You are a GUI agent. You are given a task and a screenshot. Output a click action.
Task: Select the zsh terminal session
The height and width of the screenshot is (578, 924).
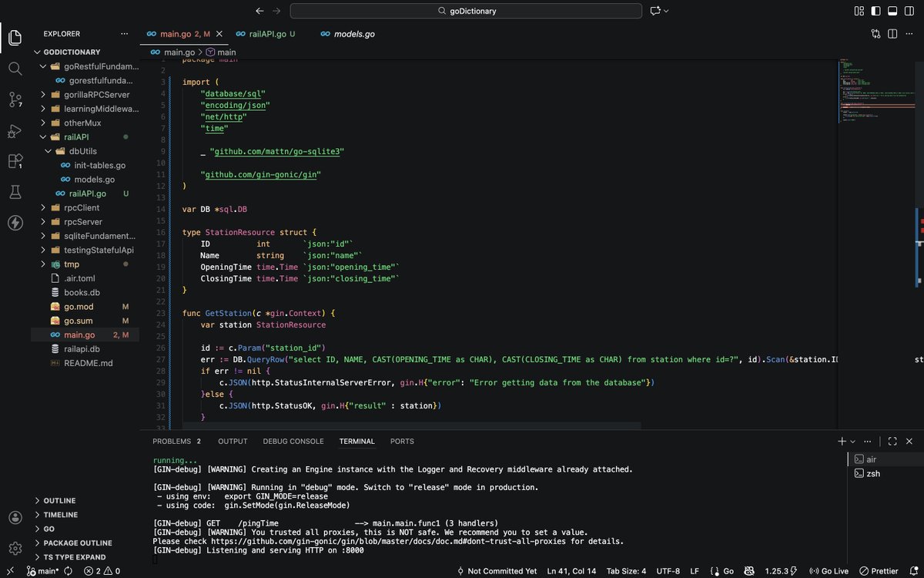(885, 474)
